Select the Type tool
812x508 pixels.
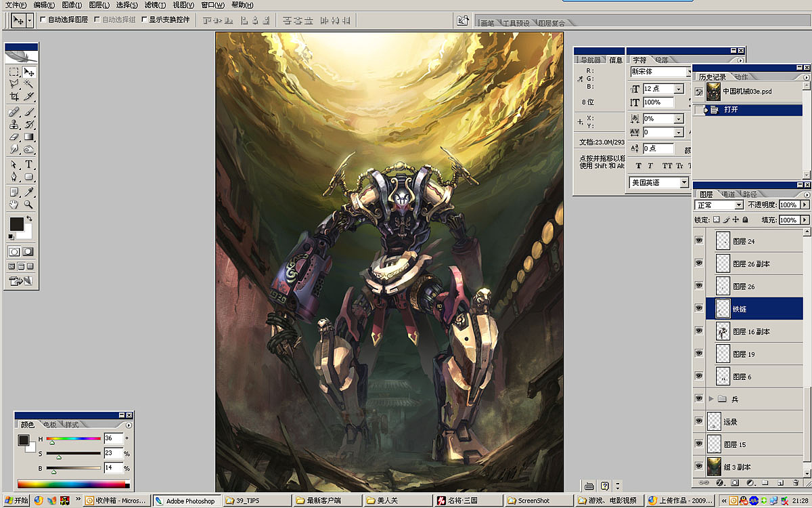(x=29, y=165)
